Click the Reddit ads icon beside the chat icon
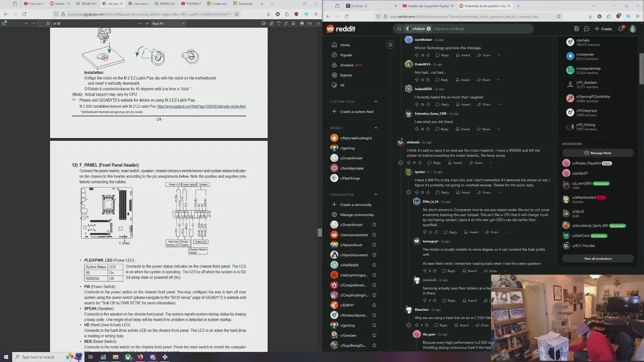Screen dimensions: 644x362 coord(576,29)
